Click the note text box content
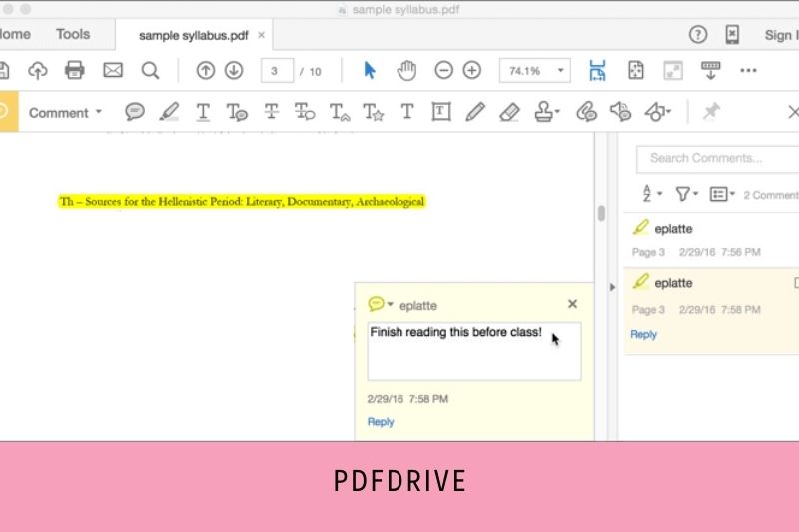 (473, 351)
